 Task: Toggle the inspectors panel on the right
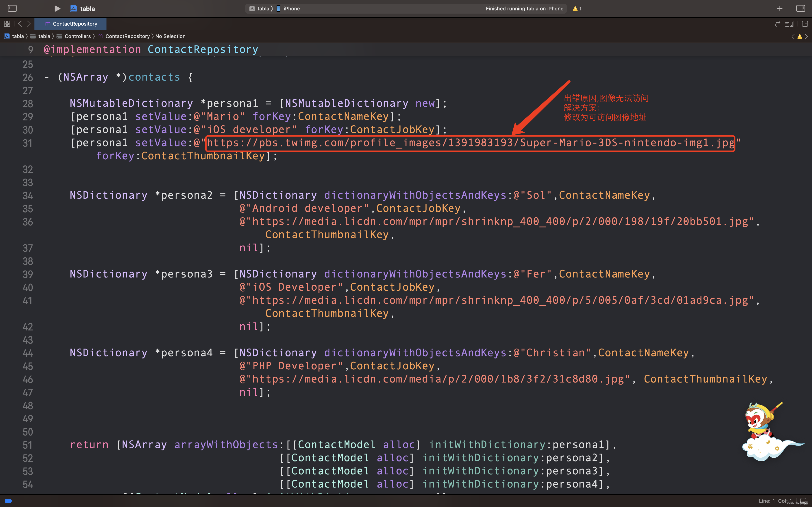(801, 8)
